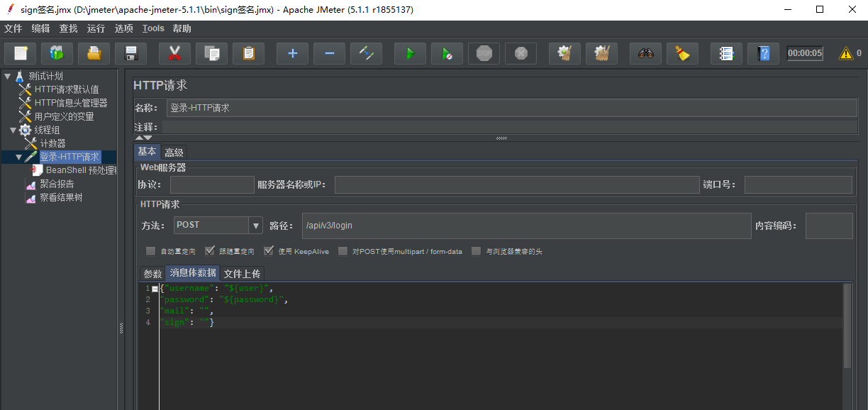The height and width of the screenshot is (410, 868).
Task: Open the 编辑 menu
Action: [40, 28]
